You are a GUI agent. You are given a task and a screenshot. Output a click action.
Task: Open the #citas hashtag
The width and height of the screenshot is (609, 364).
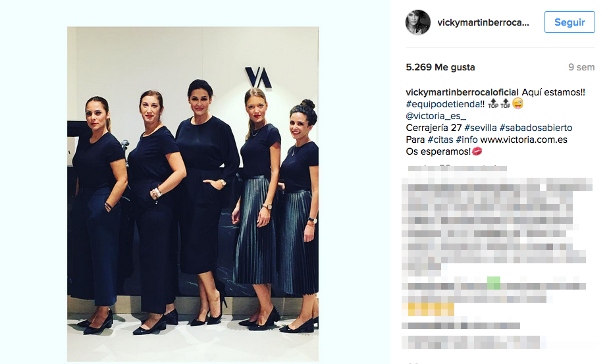pos(440,140)
